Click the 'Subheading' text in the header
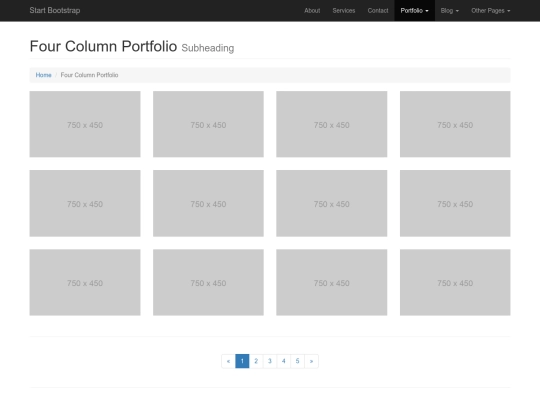This screenshot has width=540, height=405. coord(208,48)
